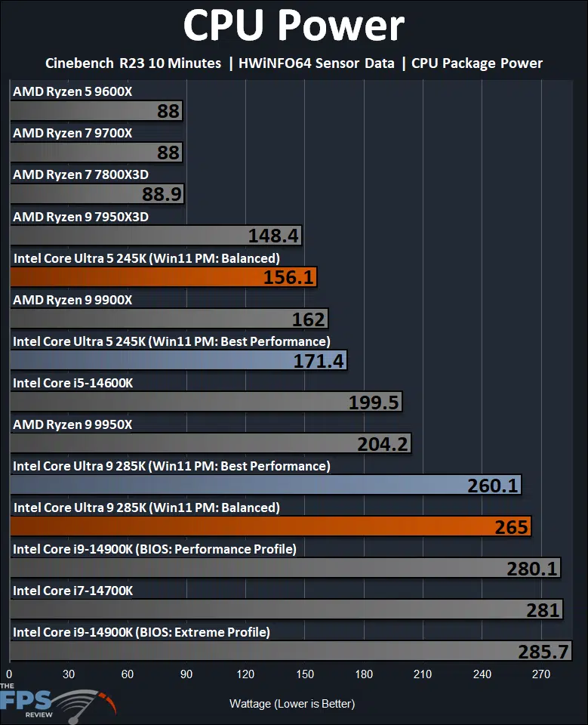Click the AMD Ryzen 5 9600X label
The width and height of the screenshot is (588, 725).
(72, 91)
